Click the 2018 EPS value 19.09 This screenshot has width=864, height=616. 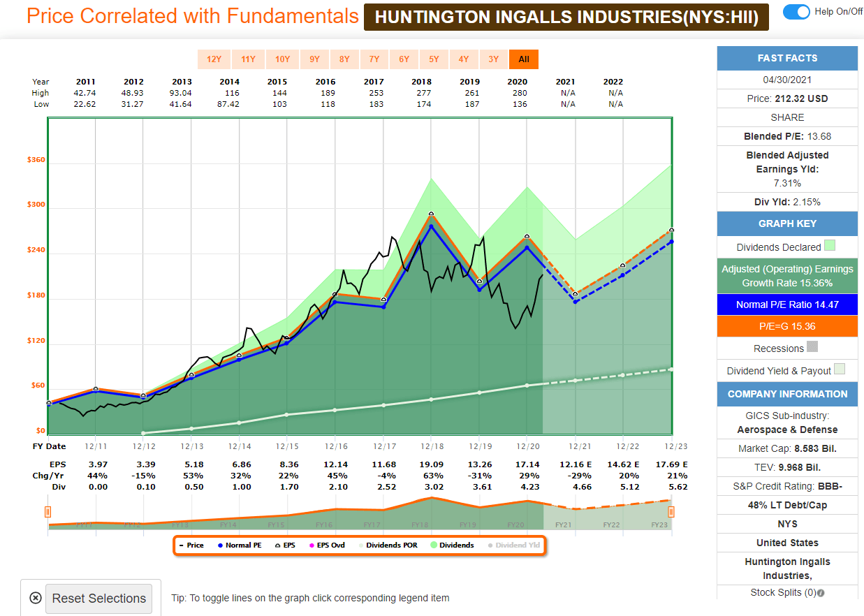[x=431, y=464]
